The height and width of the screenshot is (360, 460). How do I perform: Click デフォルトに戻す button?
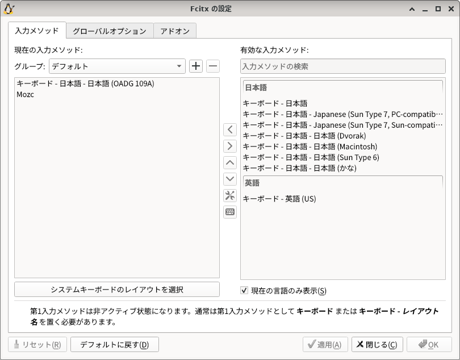point(115,344)
